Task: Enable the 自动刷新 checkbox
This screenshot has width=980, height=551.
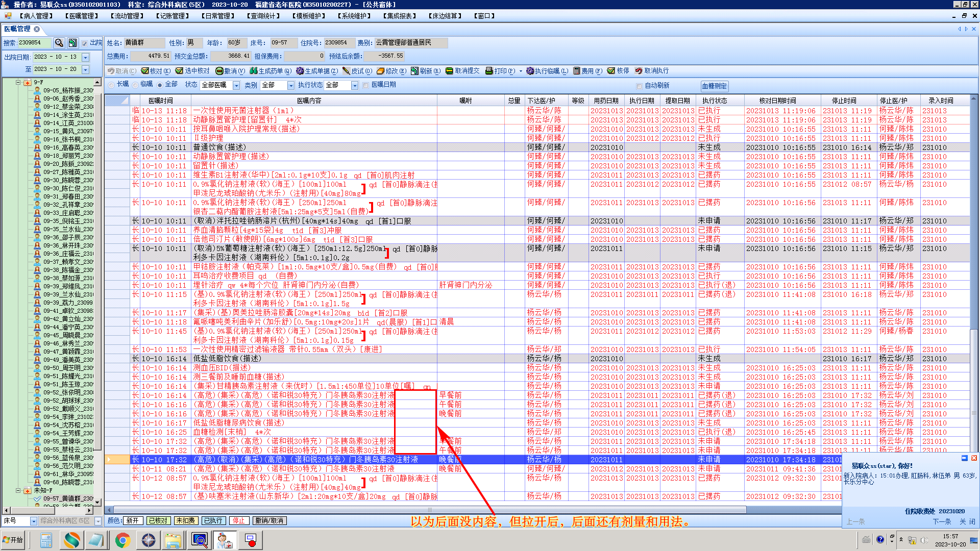Action: tap(639, 86)
